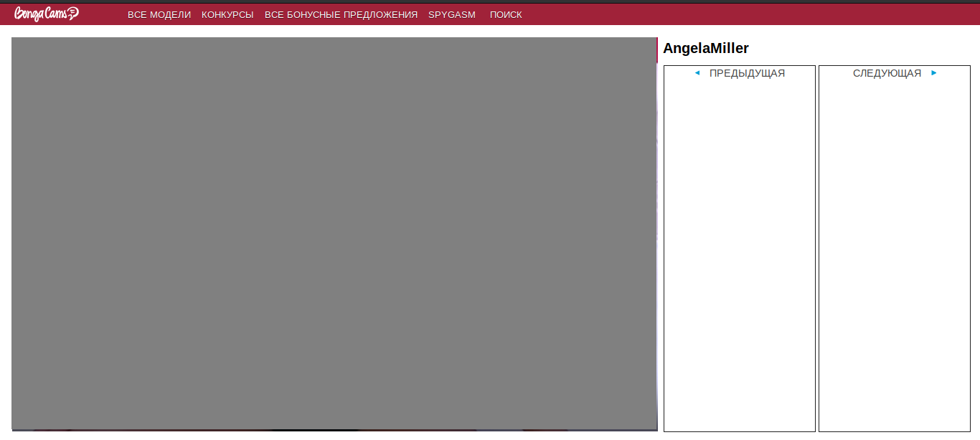This screenshot has height=440, width=980.
Task: Click the gray video player area
Action: tap(334, 234)
